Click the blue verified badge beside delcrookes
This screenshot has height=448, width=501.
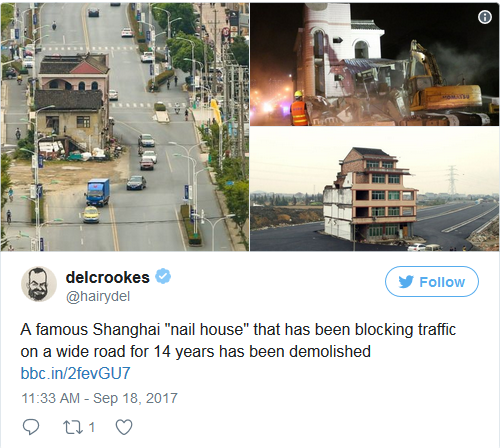coord(163,276)
